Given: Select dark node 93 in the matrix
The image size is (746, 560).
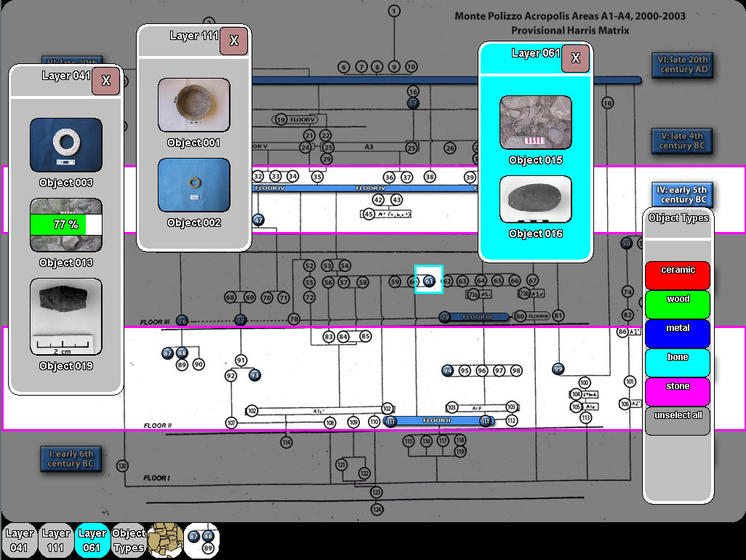Looking at the screenshot, I should pyautogui.click(x=254, y=375).
